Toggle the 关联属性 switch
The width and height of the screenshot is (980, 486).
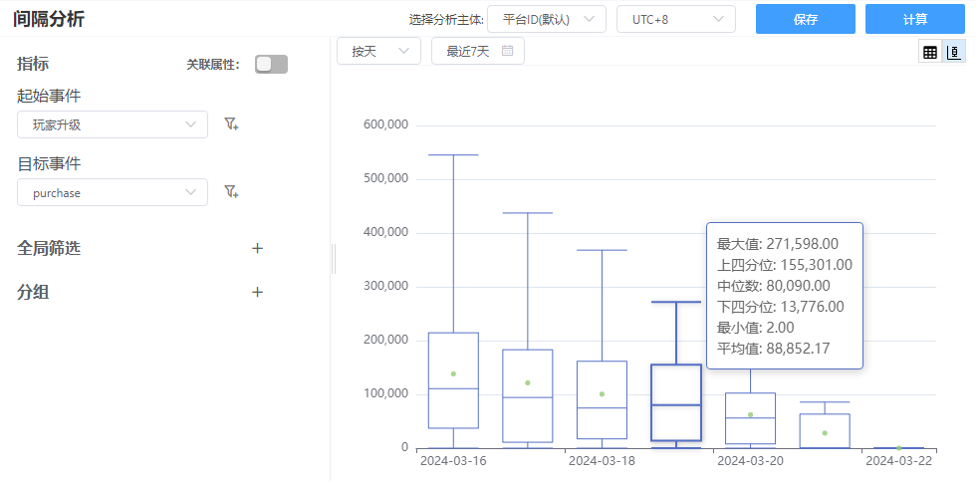click(271, 64)
